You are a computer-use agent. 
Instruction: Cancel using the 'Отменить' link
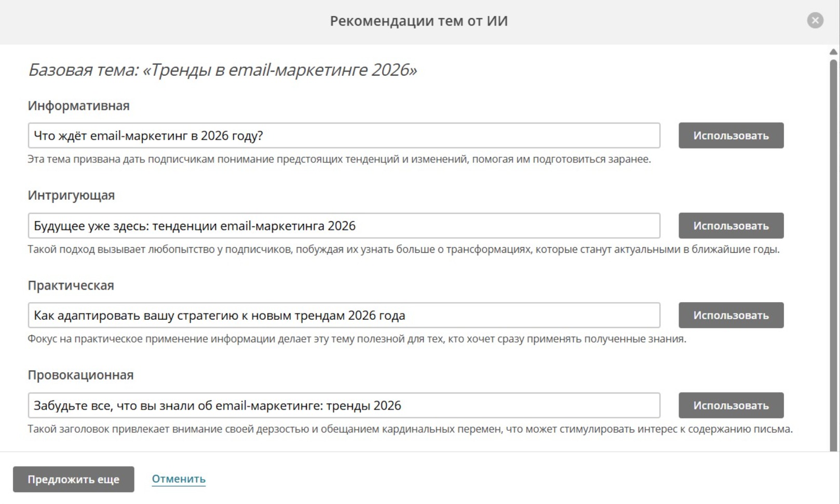coord(179,479)
